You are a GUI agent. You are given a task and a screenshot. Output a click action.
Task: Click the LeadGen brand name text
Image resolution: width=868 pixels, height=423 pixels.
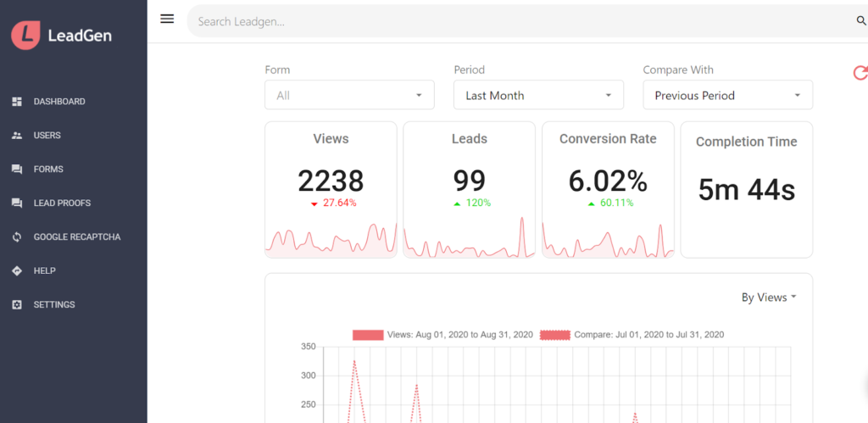pyautogui.click(x=80, y=36)
